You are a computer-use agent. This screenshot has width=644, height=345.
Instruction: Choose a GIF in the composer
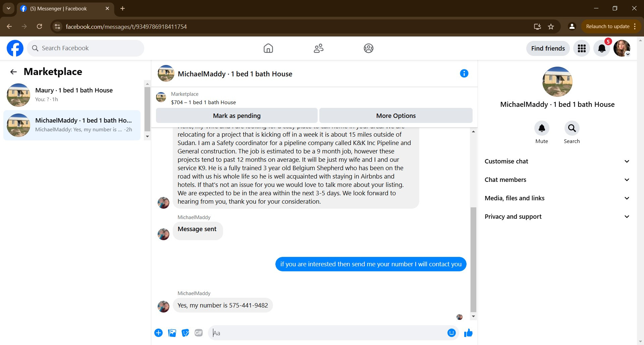199,333
